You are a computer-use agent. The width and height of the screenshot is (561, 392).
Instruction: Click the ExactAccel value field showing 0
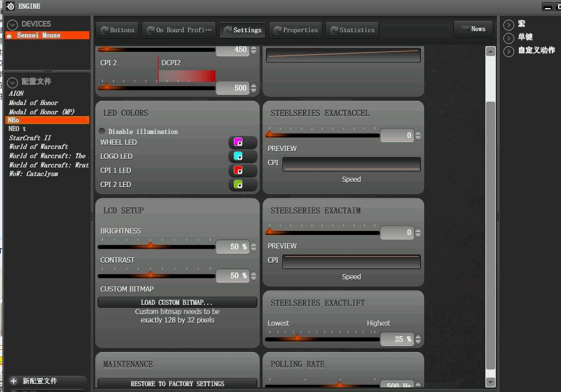pyautogui.click(x=397, y=135)
